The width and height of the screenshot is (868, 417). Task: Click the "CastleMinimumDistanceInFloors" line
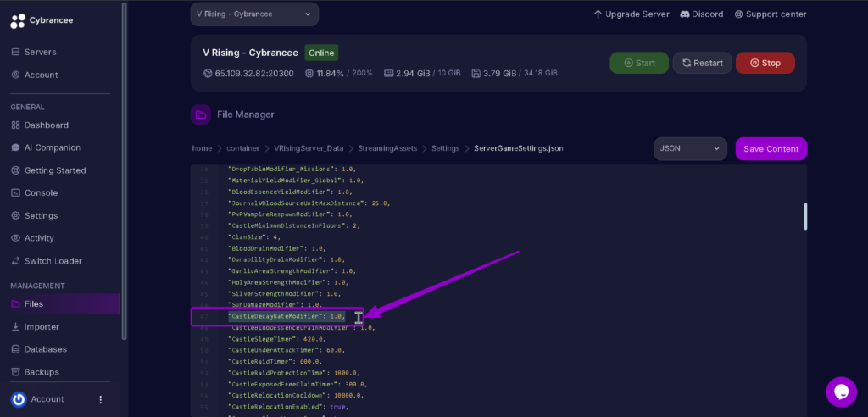pos(293,226)
